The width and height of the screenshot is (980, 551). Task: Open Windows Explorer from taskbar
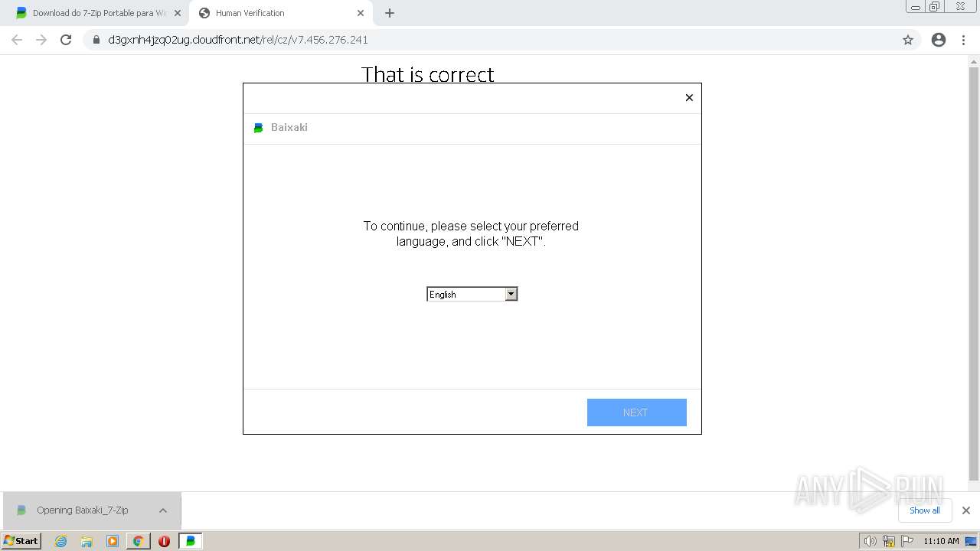coord(87,541)
